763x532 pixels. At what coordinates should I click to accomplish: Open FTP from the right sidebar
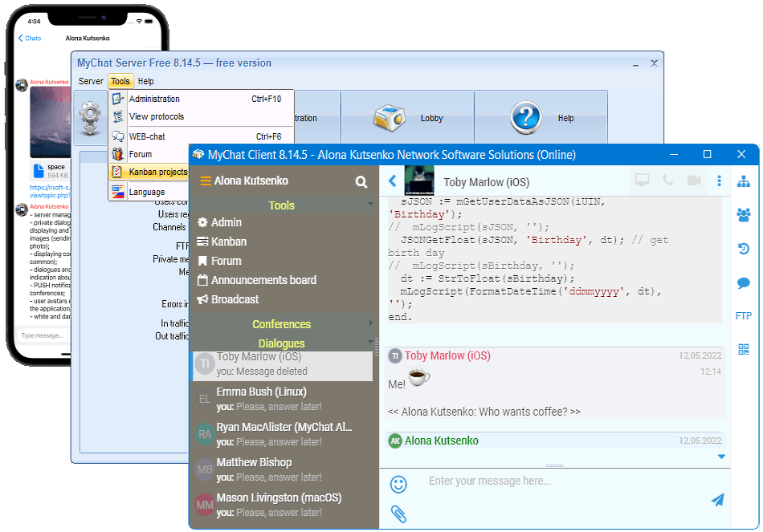(x=744, y=316)
